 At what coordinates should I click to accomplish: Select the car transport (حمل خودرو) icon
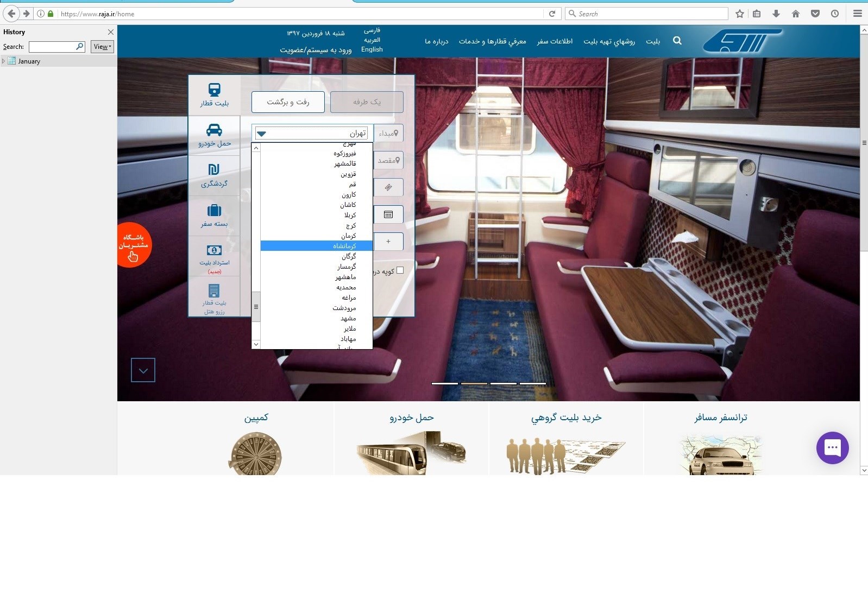[x=214, y=130]
